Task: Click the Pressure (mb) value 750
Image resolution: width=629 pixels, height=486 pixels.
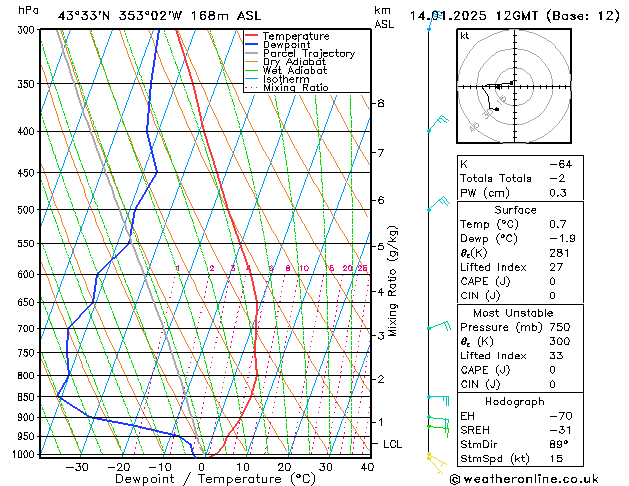Action: tap(560, 327)
